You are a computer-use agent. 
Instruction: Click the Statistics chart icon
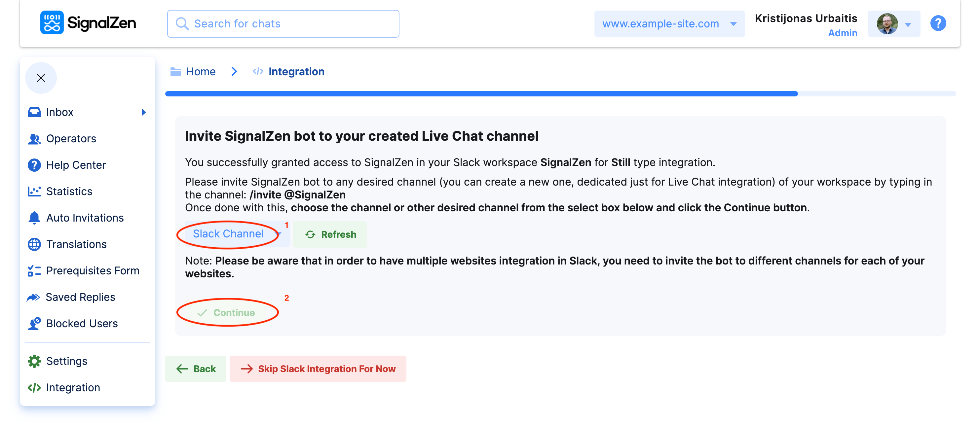click(x=34, y=191)
